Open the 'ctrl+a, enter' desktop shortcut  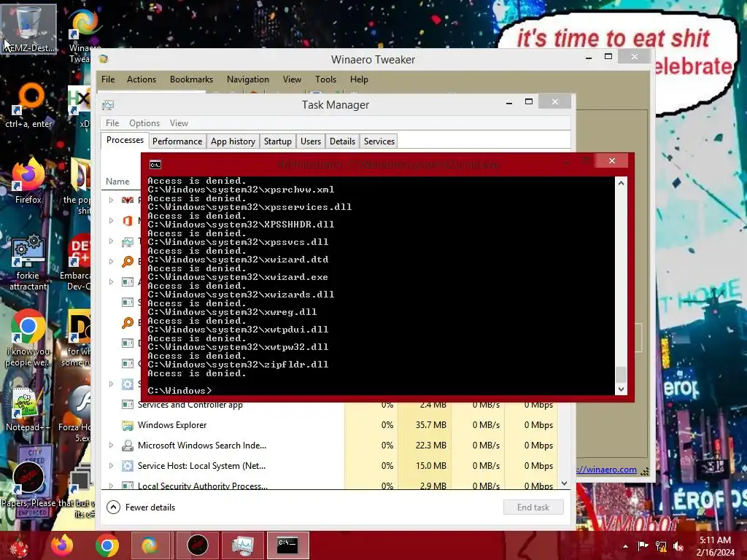click(x=28, y=106)
